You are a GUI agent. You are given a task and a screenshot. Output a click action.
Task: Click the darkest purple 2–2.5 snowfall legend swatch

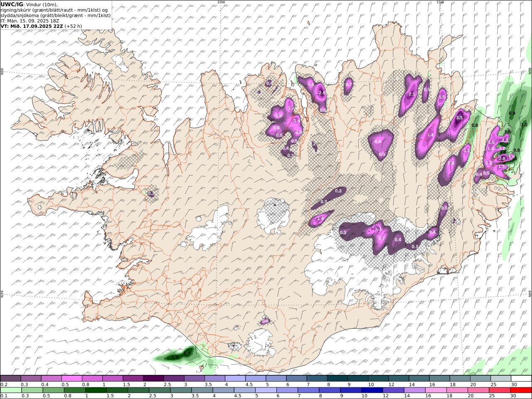(x=153, y=379)
